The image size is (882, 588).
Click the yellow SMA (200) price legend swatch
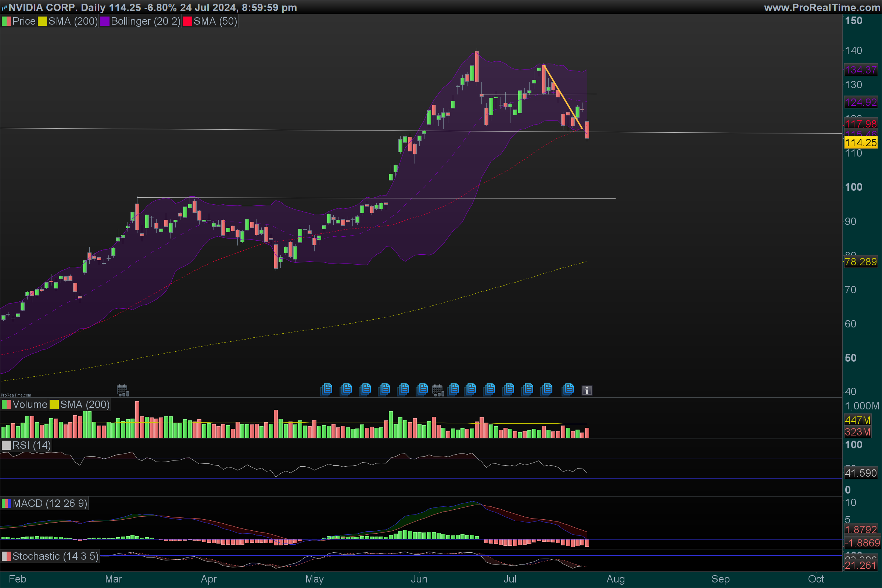42,21
